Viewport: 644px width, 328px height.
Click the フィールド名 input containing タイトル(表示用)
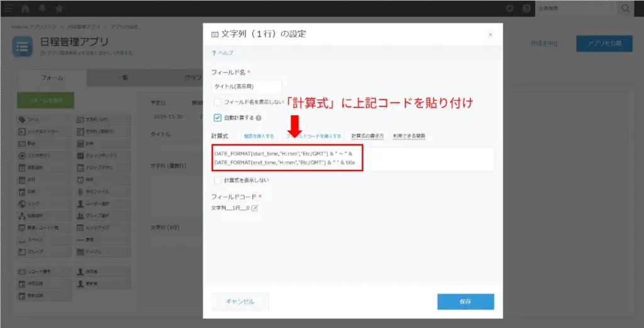tap(247, 87)
